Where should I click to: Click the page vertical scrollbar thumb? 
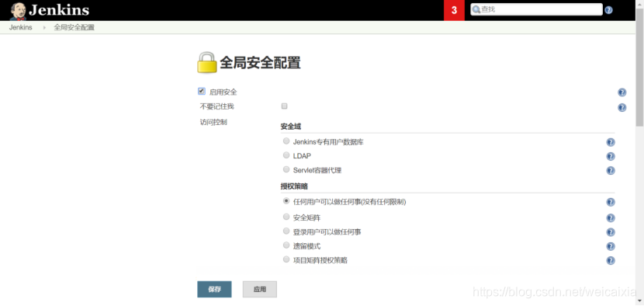639,67
